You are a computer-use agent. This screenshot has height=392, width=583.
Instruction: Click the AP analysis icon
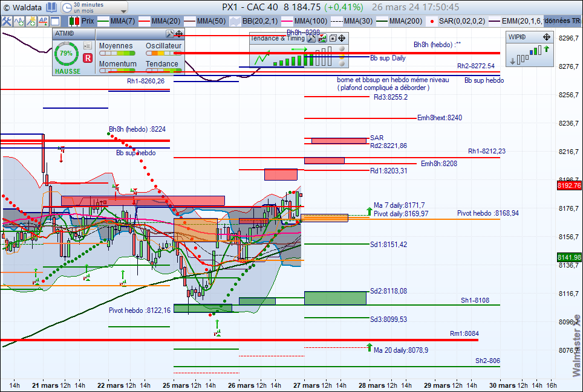[43, 21]
